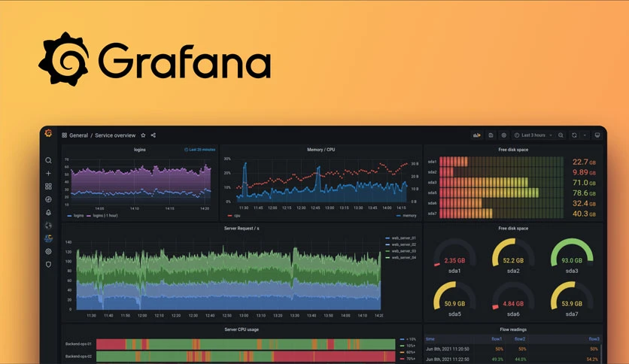
Task: Toggle web_server_03 series in legend
Action: coord(401,251)
